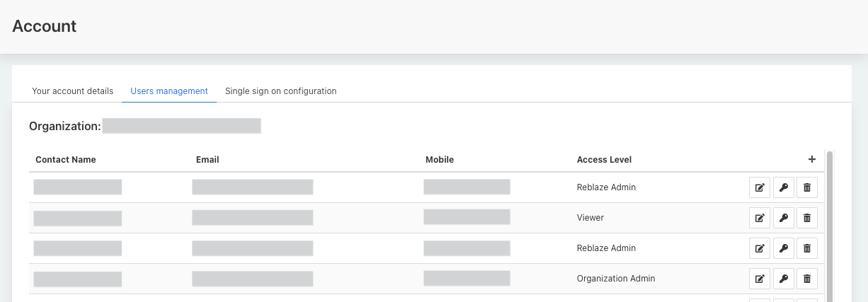The height and width of the screenshot is (302, 868).
Task: Edit the Organization Admin user
Action: [x=760, y=279]
